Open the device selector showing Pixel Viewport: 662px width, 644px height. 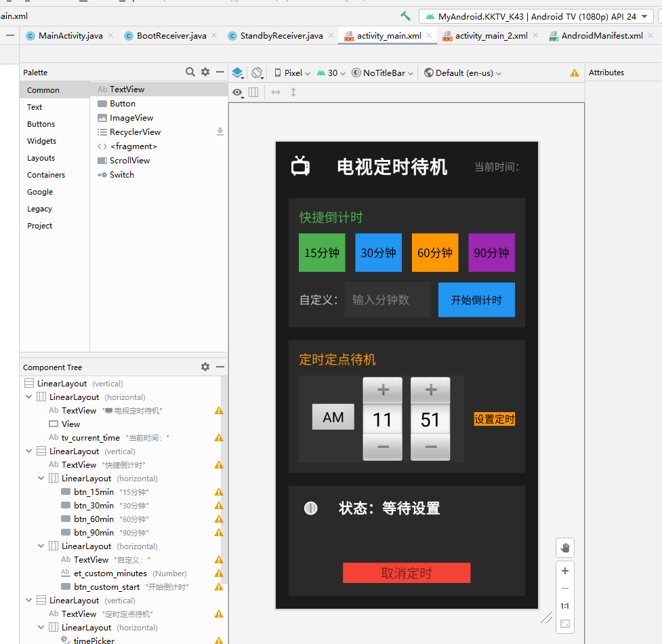tap(294, 72)
